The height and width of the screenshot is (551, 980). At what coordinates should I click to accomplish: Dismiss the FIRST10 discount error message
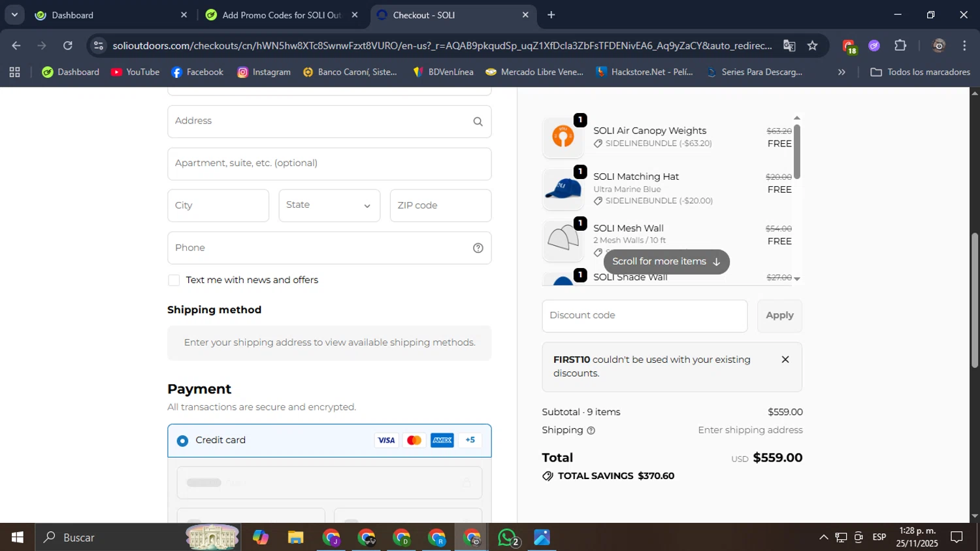point(785,359)
